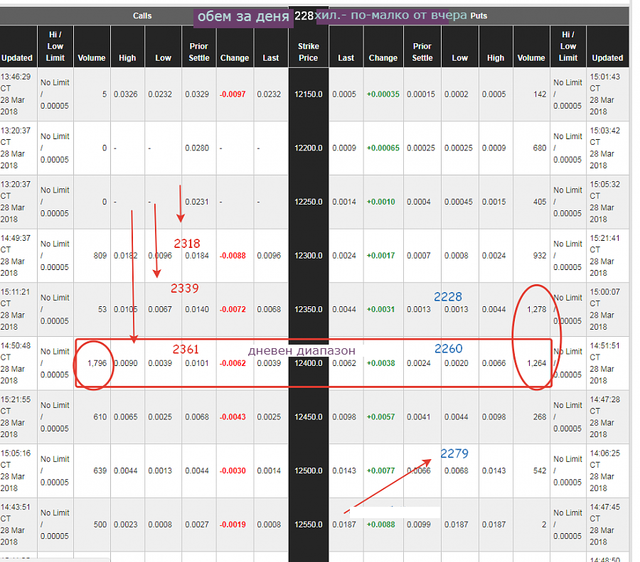The height and width of the screenshot is (562, 640).
Task: Click calls high value 0.0326
Action: pos(126,94)
